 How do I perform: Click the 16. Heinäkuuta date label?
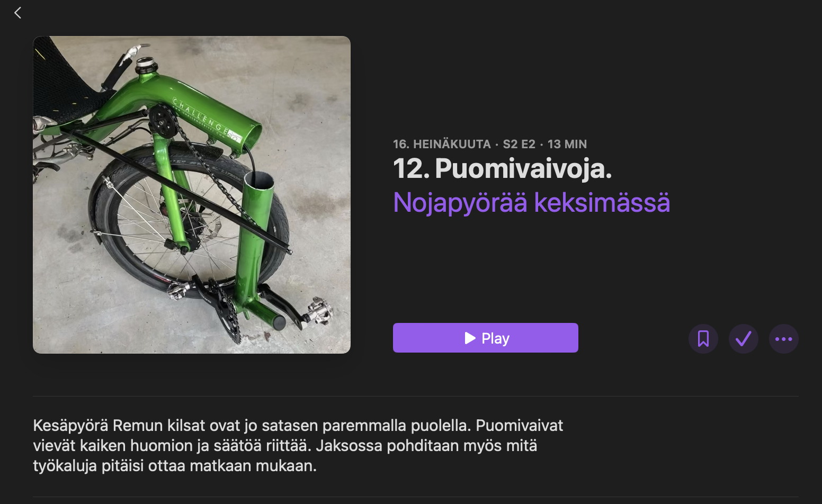pos(442,144)
